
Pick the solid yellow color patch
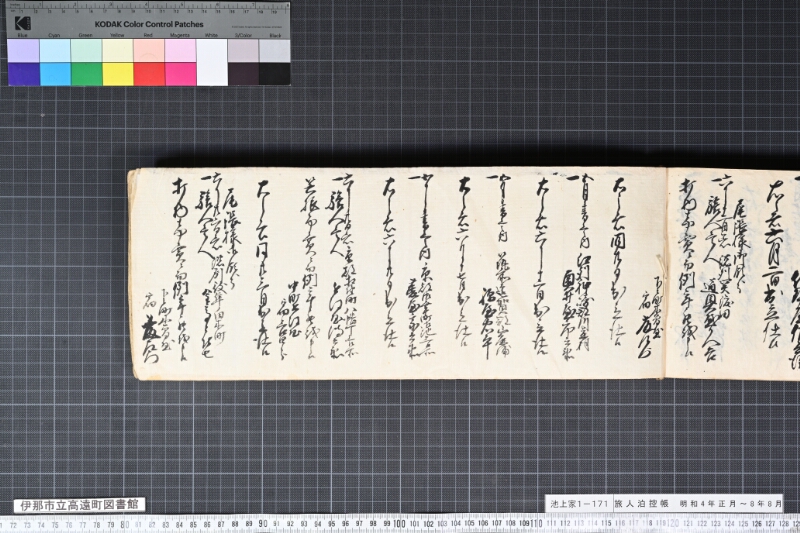(x=118, y=74)
